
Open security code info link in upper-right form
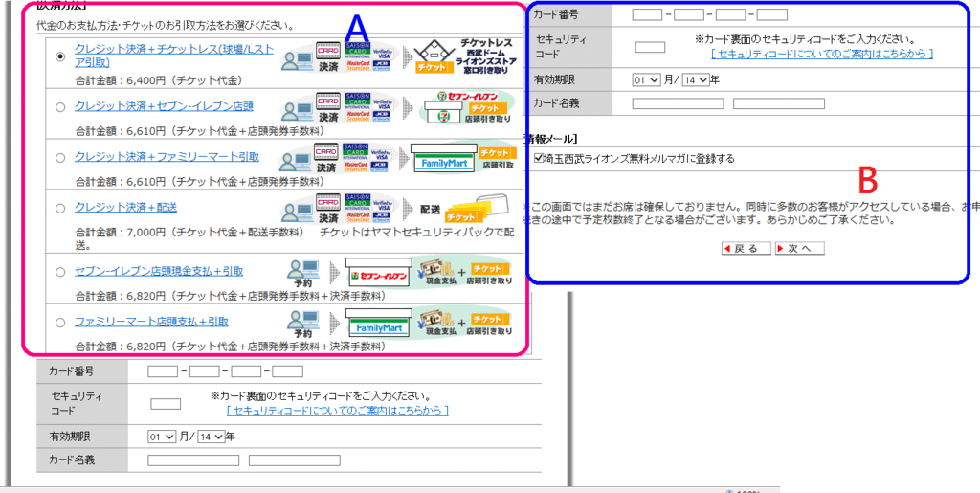tap(822, 55)
